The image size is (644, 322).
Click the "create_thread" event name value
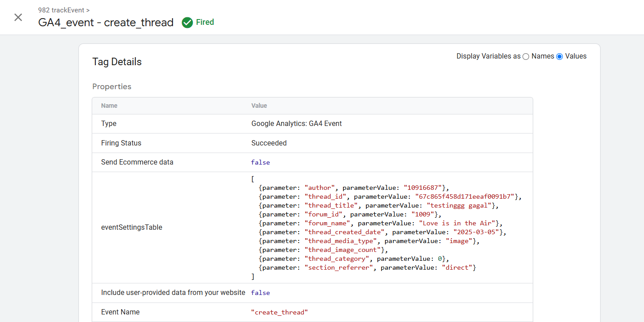[279, 312]
